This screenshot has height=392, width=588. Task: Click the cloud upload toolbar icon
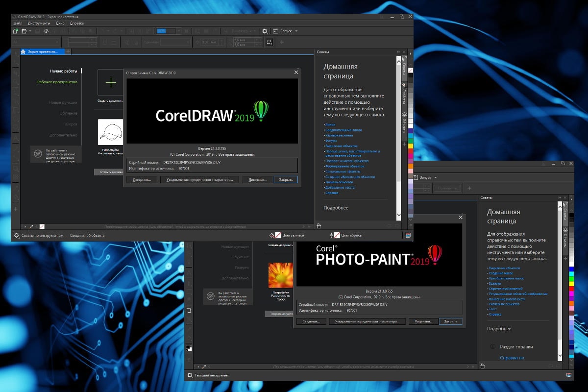(46, 31)
